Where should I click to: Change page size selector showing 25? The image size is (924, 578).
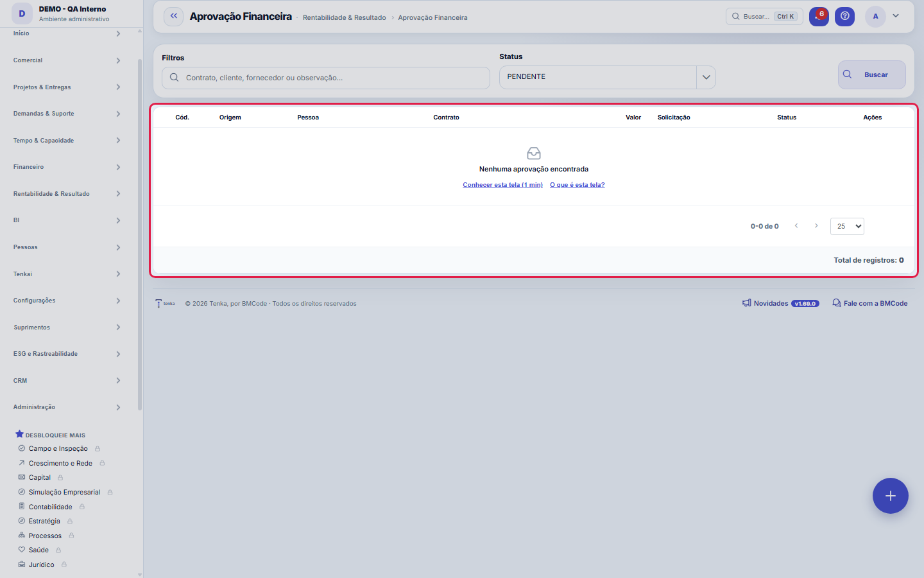pyautogui.click(x=847, y=226)
